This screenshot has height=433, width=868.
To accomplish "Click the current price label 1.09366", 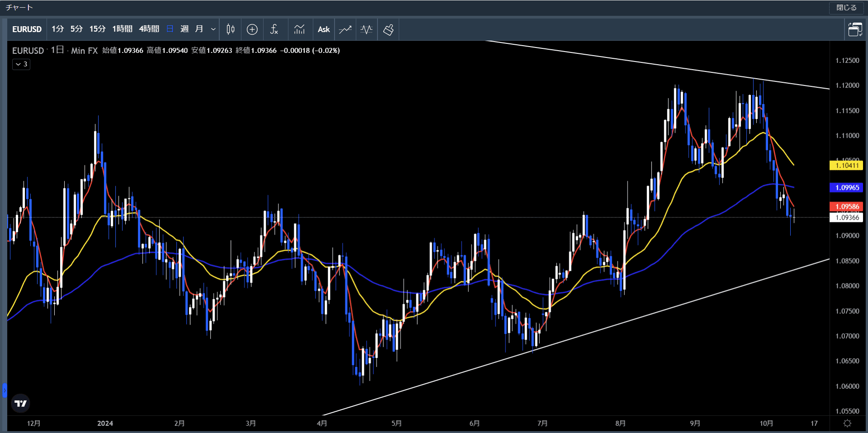I will pos(847,217).
